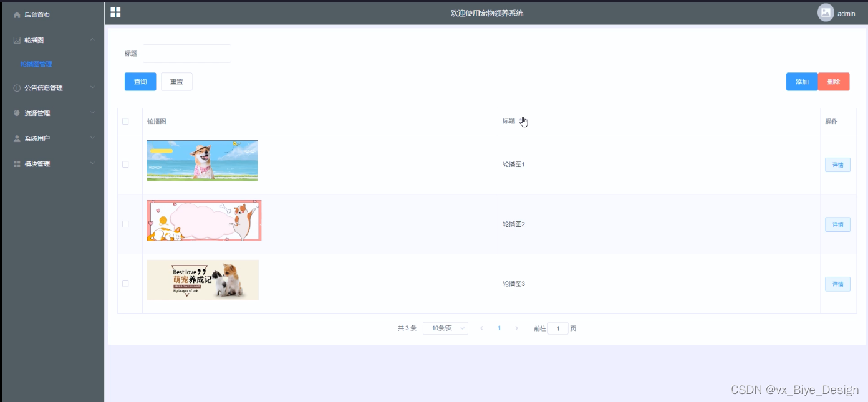The image size is (868, 402).
Task: Collapse the 轮播图 menu chevron
Action: coord(92,40)
